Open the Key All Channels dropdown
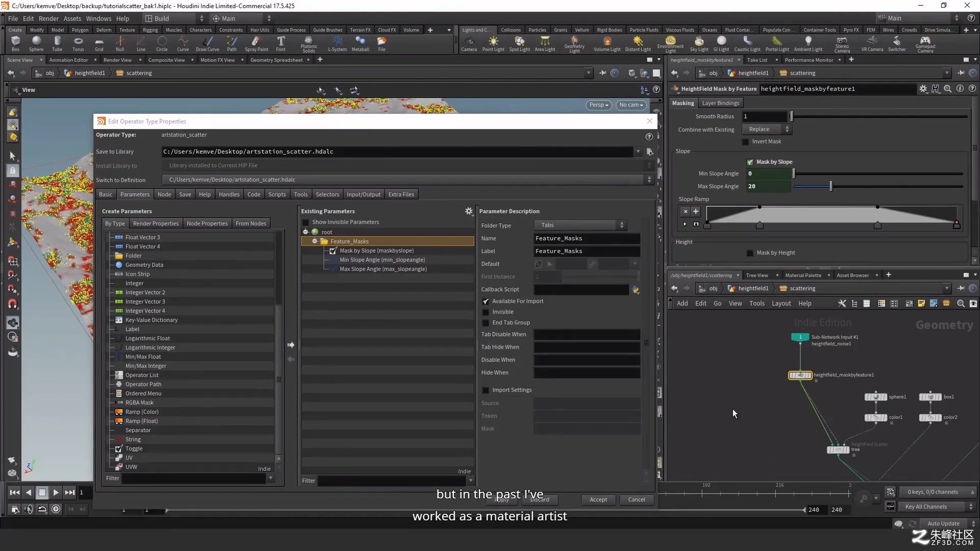 938,507
